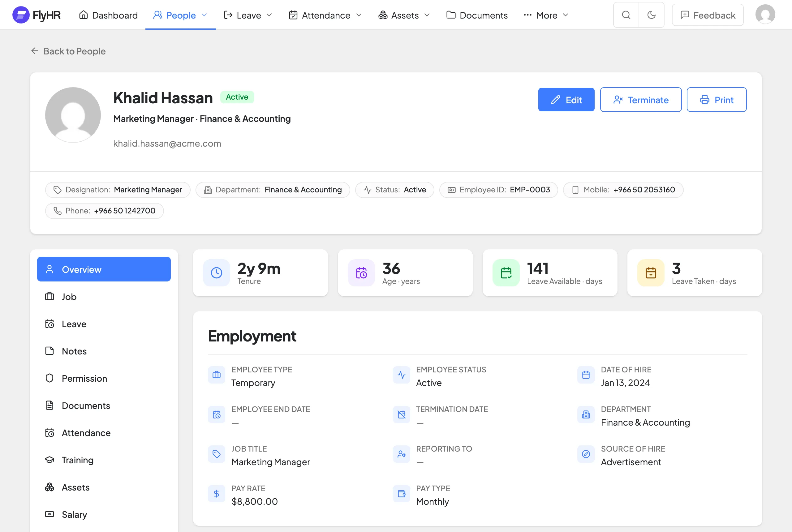Click the green Active status badge
Screen dimensions: 792x532
[x=237, y=97]
